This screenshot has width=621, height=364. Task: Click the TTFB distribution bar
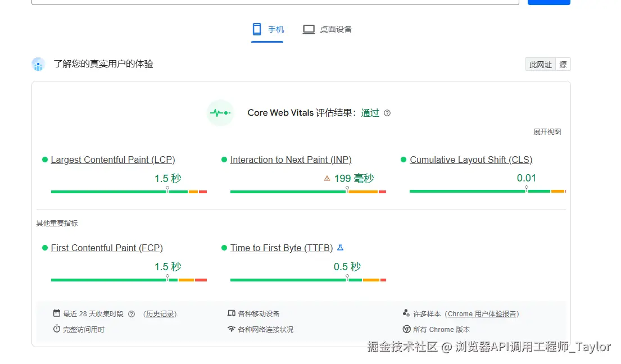[x=308, y=280]
